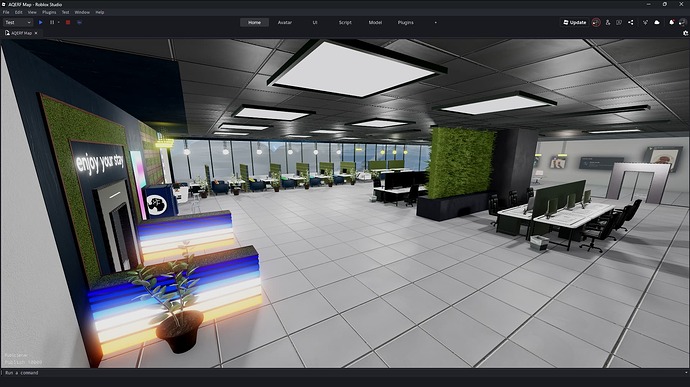Image resolution: width=690 pixels, height=387 pixels.
Task: Click the viewport settings icon below the avatar
Action: pos(685,33)
